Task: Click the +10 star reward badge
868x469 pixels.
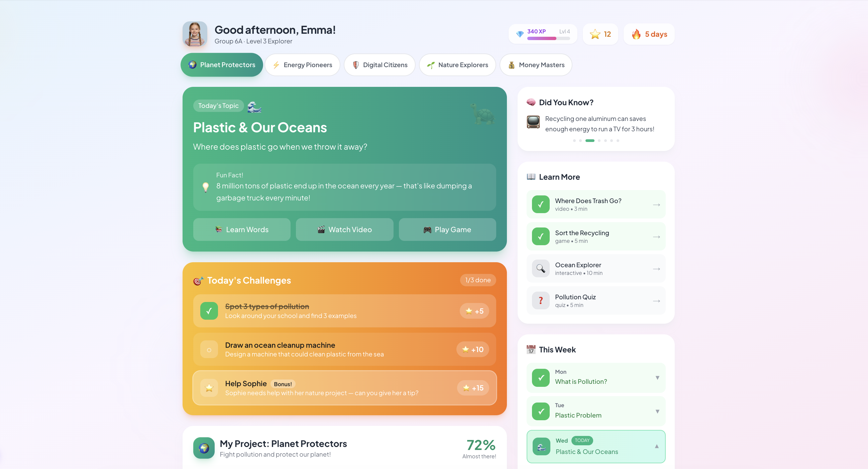Action: click(472, 349)
